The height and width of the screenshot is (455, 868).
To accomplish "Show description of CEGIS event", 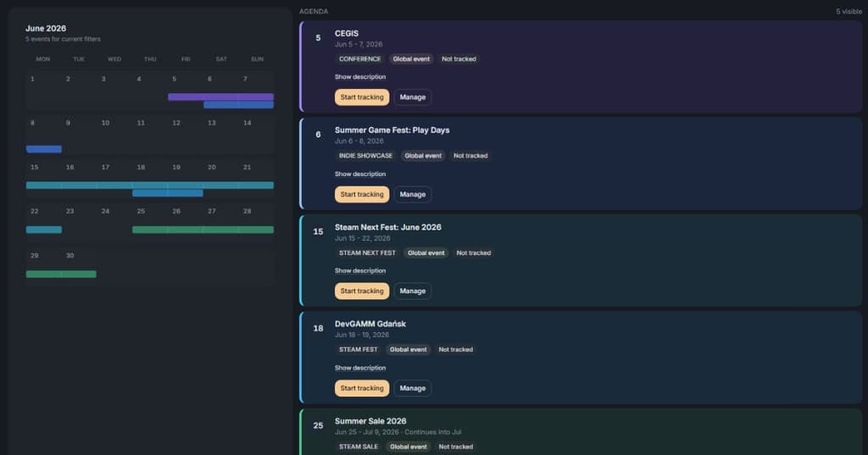I will pyautogui.click(x=359, y=77).
